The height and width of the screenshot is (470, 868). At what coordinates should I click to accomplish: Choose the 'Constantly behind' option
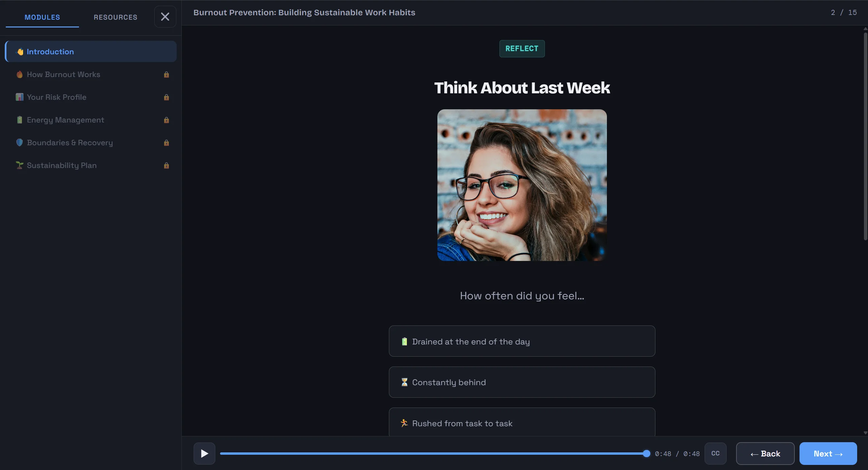[x=522, y=382]
